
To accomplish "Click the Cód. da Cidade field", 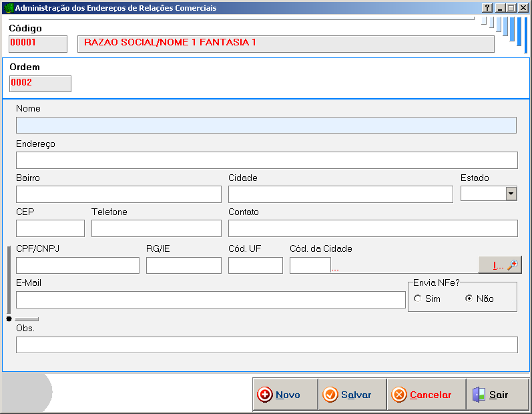I will pos(310,265).
